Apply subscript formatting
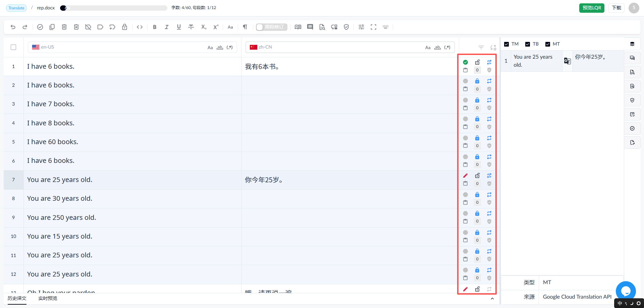The image size is (644, 308). (x=204, y=27)
